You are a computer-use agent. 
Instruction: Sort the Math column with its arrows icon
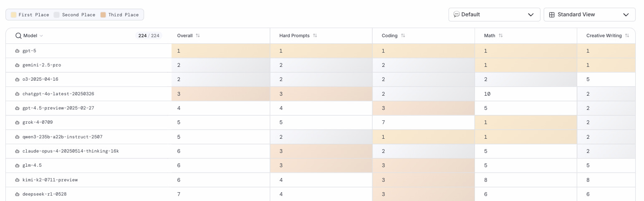point(500,36)
